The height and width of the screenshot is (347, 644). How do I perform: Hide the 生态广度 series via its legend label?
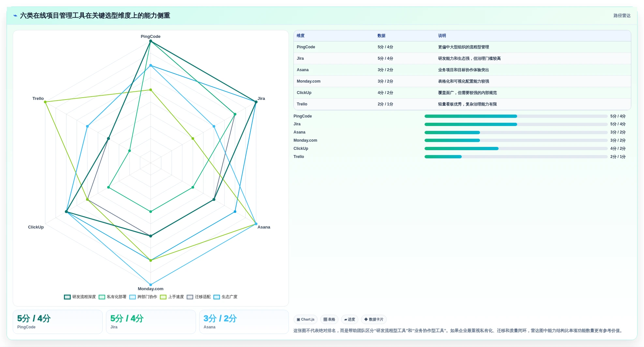tap(230, 297)
